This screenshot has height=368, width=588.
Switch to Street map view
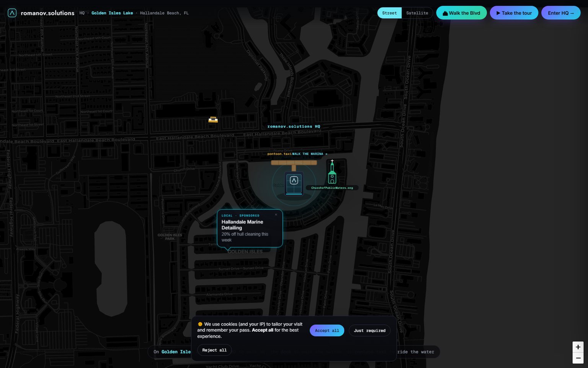pos(389,13)
